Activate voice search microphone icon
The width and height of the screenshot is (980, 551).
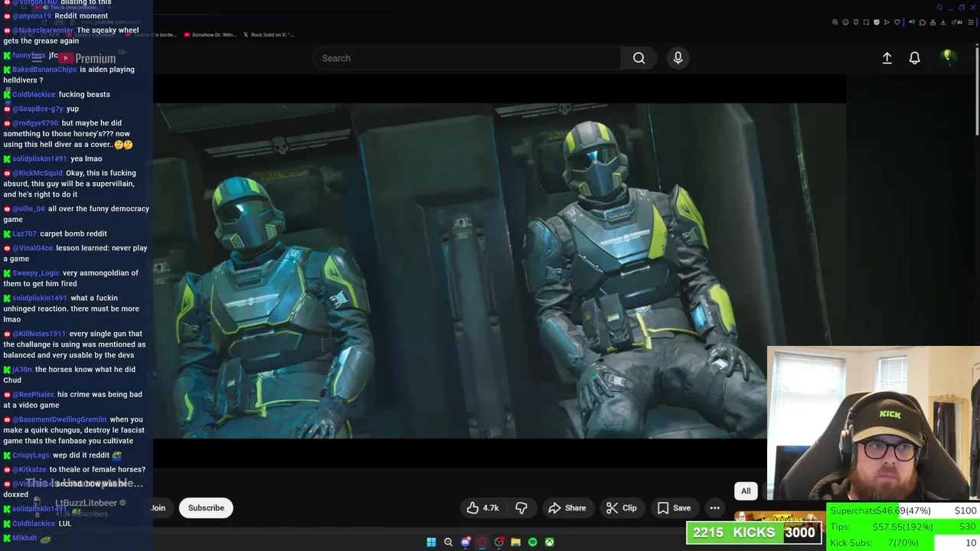pos(678,58)
